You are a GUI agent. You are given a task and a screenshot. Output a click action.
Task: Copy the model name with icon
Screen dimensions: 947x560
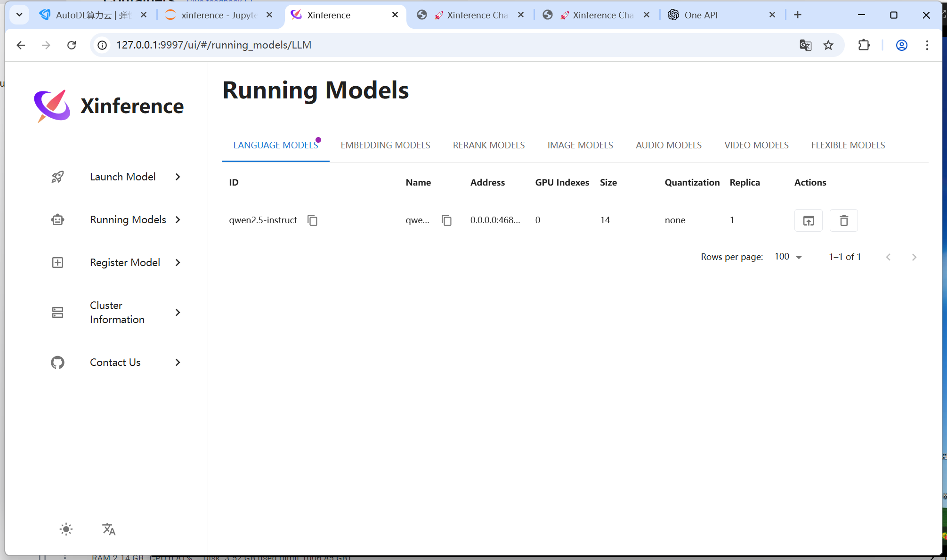coord(446,220)
